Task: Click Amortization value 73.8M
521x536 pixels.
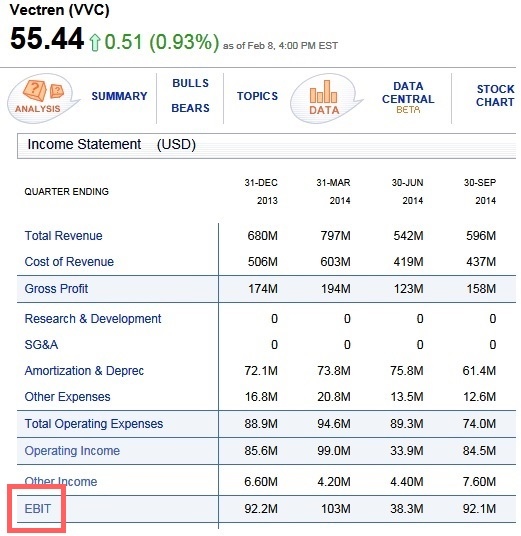Action: (x=334, y=371)
